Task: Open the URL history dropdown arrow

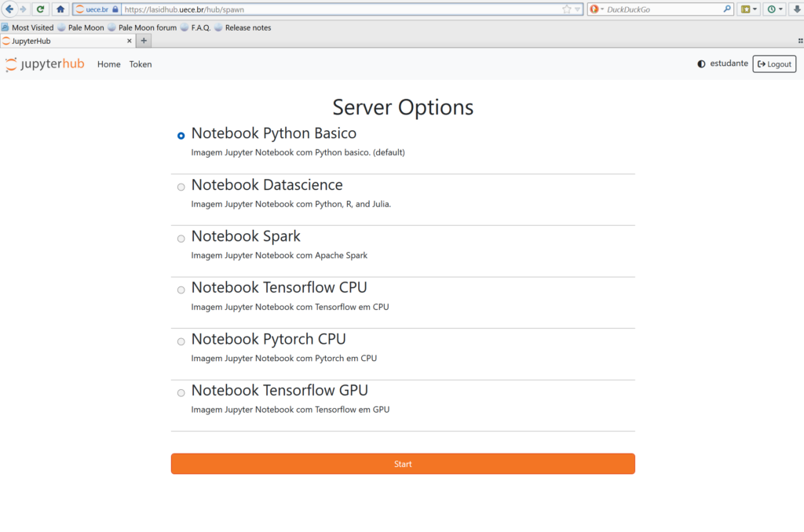Action: click(x=578, y=9)
